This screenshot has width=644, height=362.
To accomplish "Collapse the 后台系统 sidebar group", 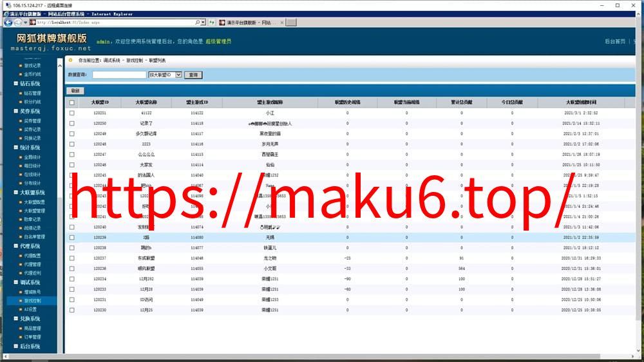I will 15,347.
